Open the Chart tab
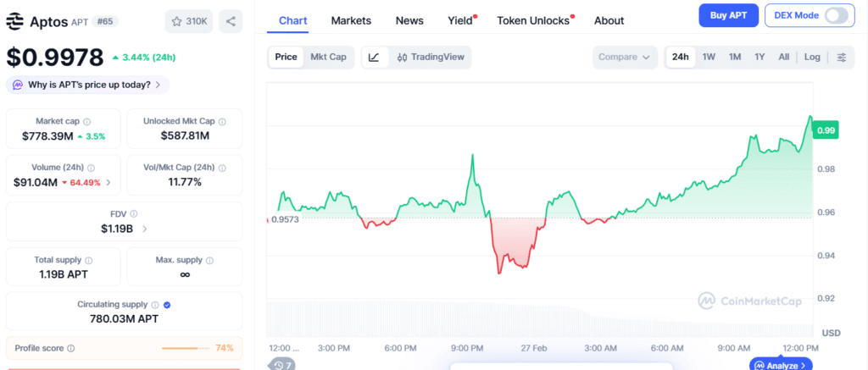Image resolution: width=868 pixels, height=370 pixels. (x=292, y=20)
